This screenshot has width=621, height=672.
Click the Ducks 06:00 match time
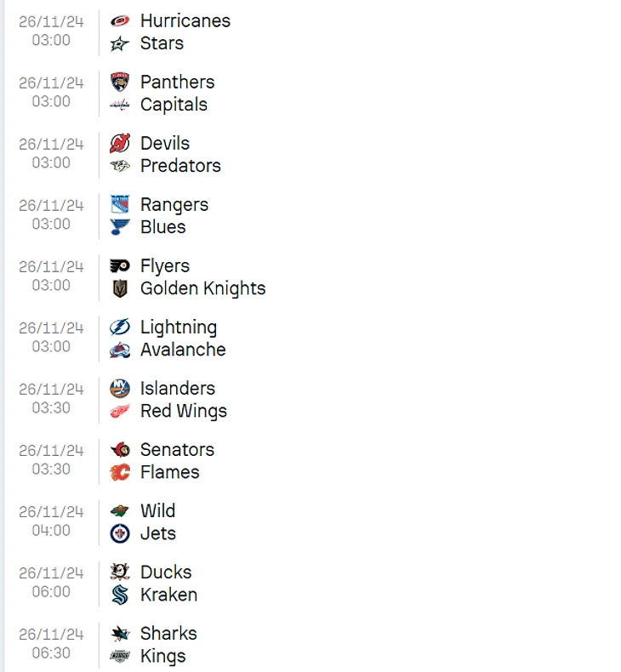[x=51, y=592]
